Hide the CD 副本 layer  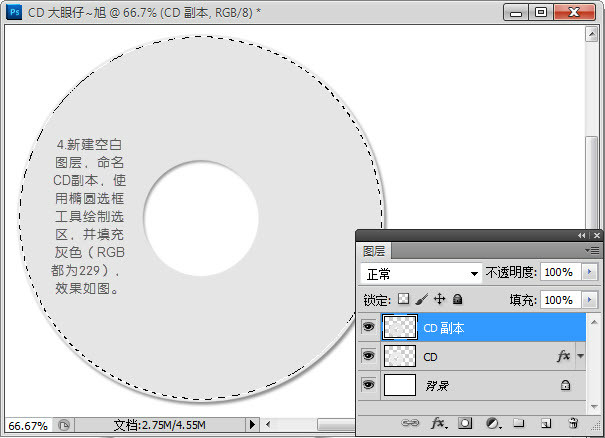coord(369,327)
